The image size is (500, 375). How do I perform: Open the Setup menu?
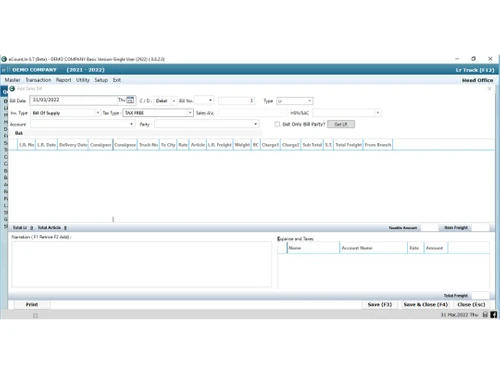coord(101,80)
